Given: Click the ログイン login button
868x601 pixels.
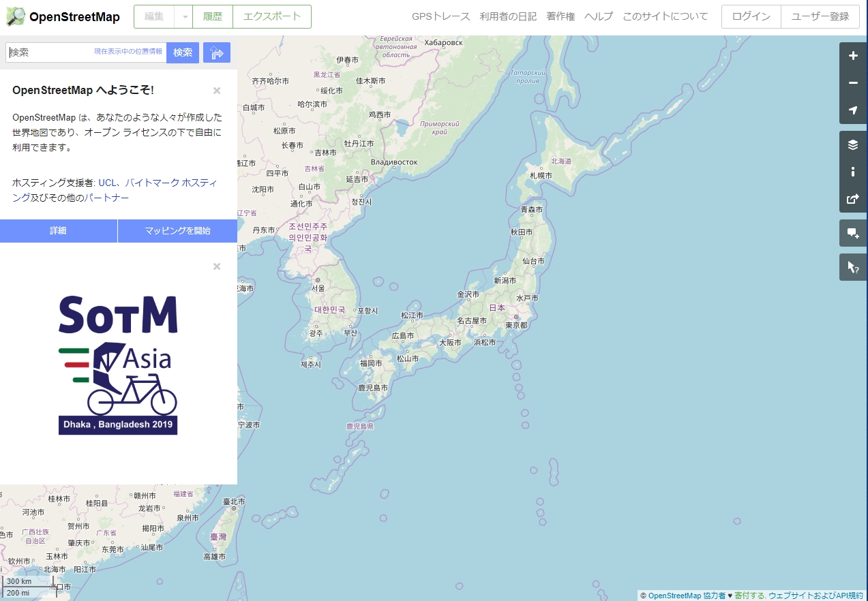Looking at the screenshot, I should (x=751, y=16).
